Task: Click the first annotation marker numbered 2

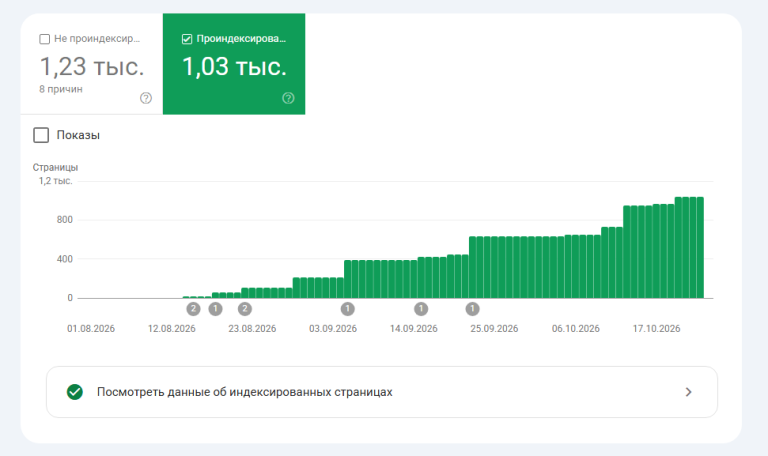Action: pyautogui.click(x=193, y=309)
